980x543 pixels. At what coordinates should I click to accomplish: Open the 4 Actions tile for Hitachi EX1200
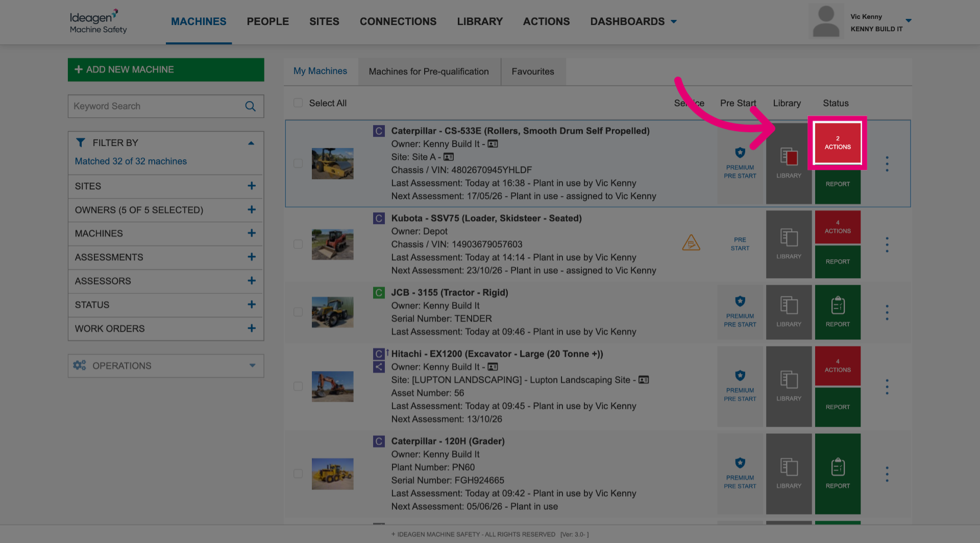838,366
